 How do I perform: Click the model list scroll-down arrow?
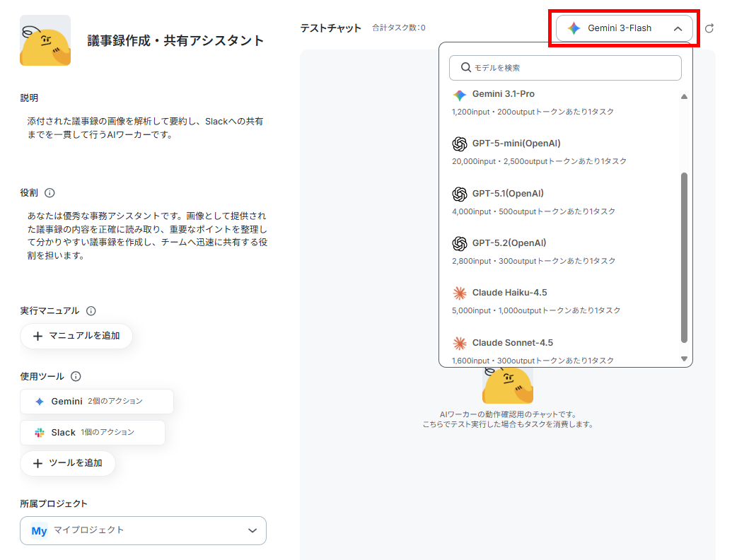coord(684,359)
